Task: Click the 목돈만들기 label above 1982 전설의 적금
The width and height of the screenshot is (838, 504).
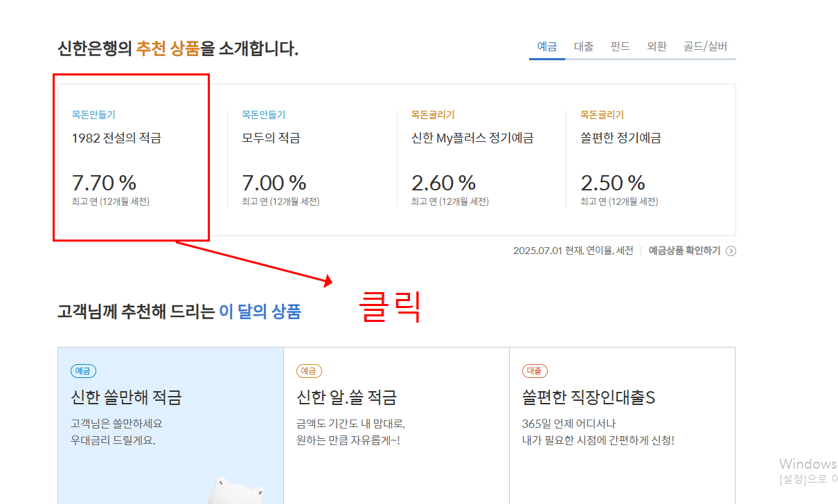Action: [x=93, y=115]
